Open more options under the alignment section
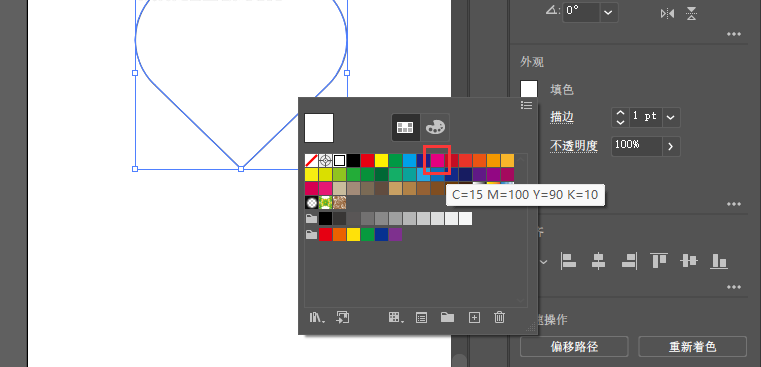 (734, 287)
